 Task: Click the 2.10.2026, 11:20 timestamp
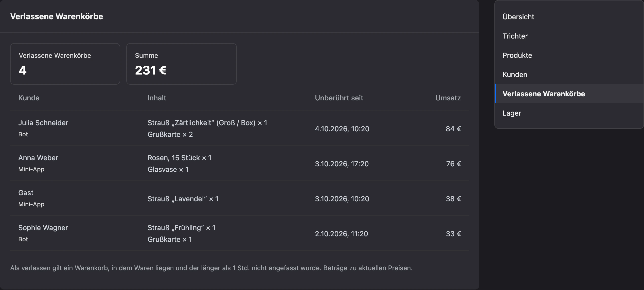tap(341, 234)
